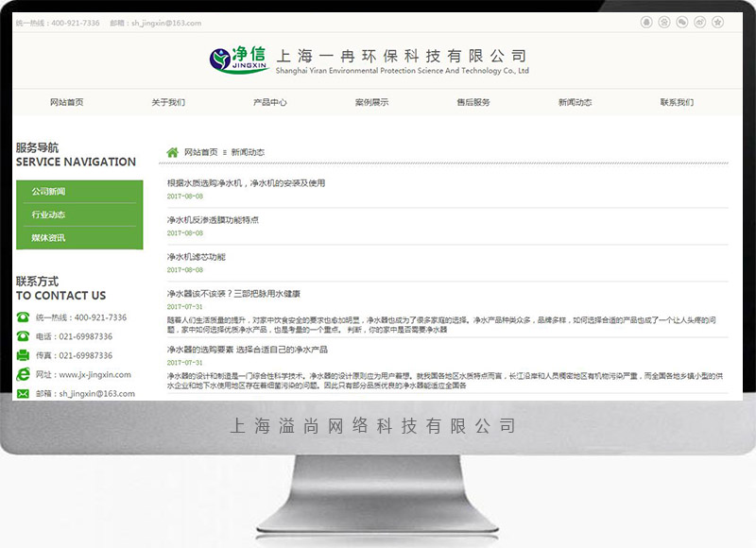Click the Jingxin company logo
Image resolution: width=756 pixels, height=548 pixels.
(239, 59)
